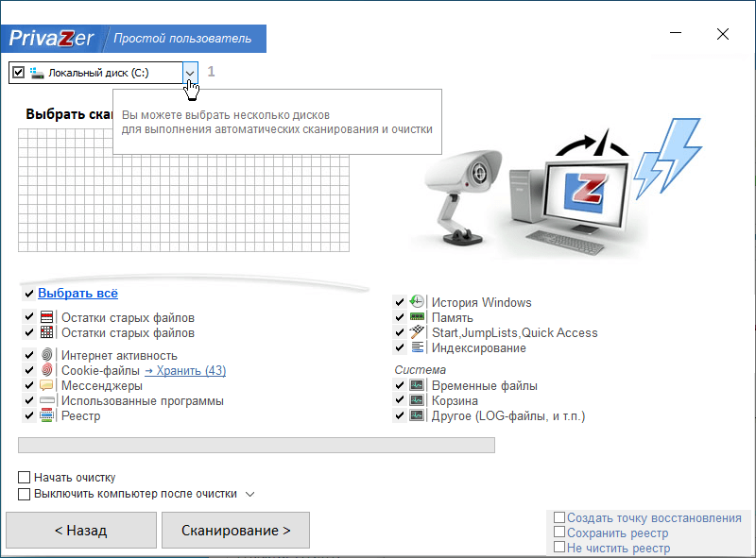756x558 pixels.
Task: Uncheck the Локальный диск (C:) drive checkbox
Action: (18, 73)
